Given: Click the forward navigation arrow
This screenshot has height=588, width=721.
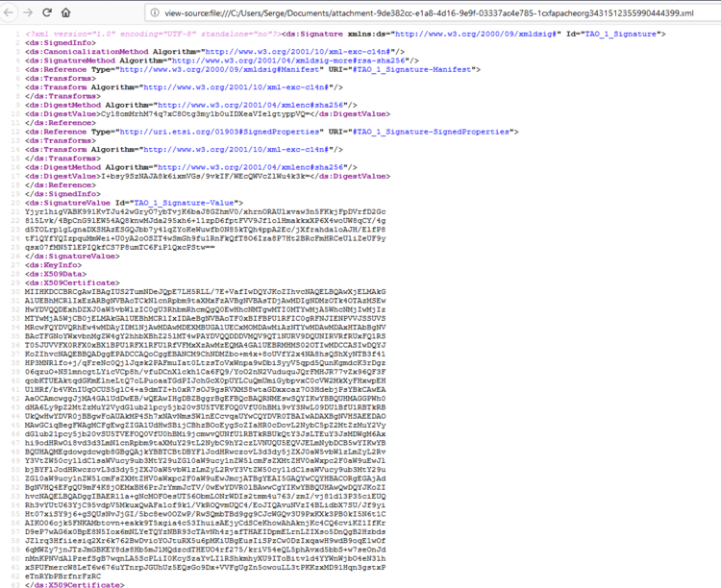Looking at the screenshot, I should (28, 12).
